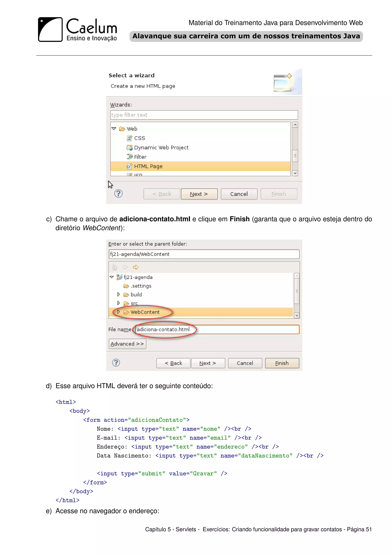
Task: Click the CSS wizard icon
Action: point(130,138)
